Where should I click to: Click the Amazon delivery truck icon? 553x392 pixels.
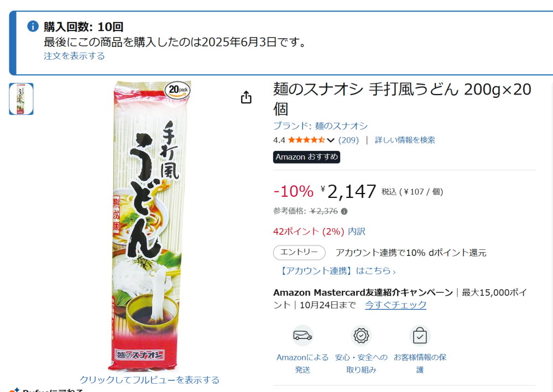coord(302,335)
